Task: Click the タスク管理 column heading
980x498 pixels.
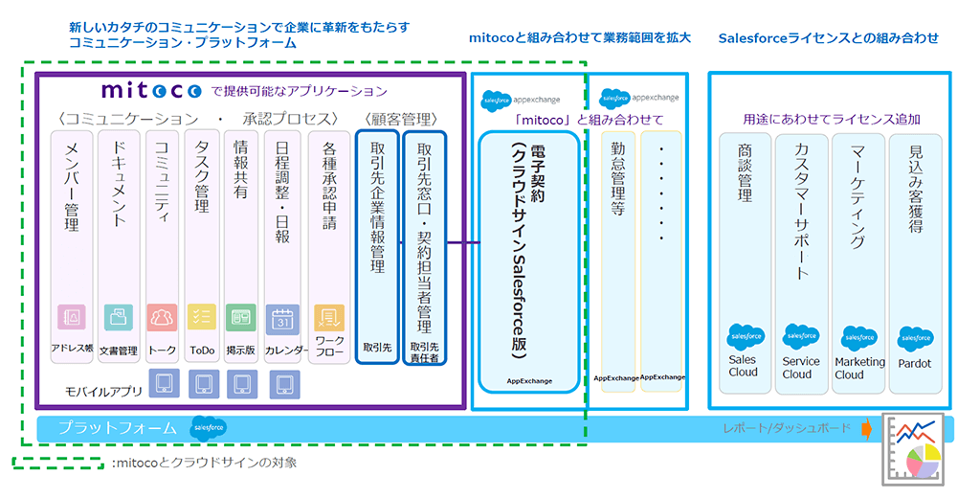Action: click(201, 176)
